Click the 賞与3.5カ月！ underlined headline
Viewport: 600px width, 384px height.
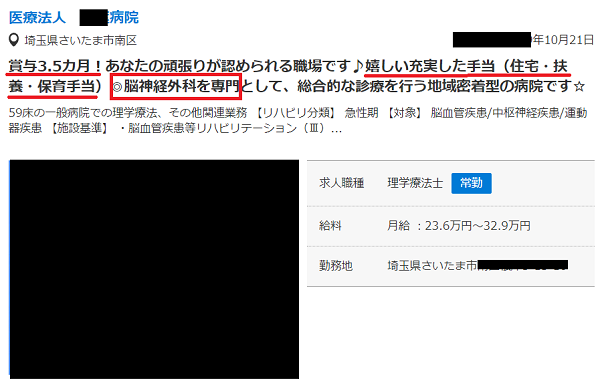(54, 66)
